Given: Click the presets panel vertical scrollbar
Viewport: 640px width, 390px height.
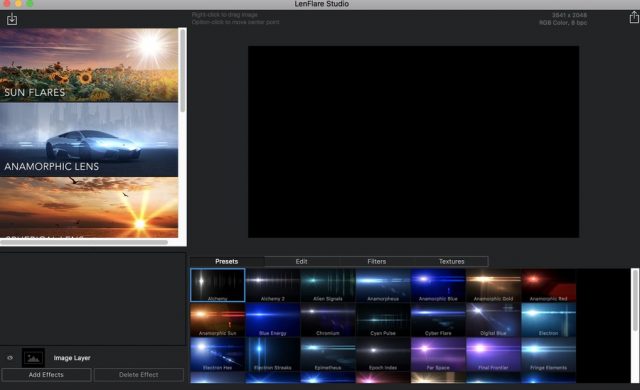Looking at the screenshot, I should [635, 300].
